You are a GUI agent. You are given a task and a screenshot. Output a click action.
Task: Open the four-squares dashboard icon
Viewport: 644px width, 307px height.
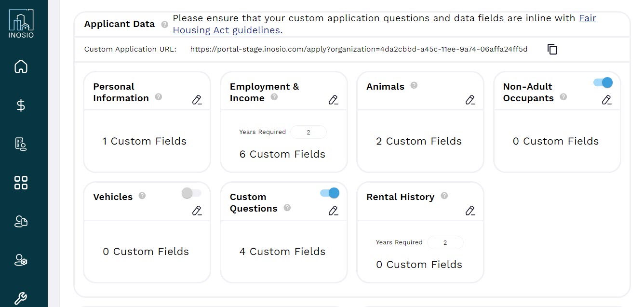[x=21, y=183]
